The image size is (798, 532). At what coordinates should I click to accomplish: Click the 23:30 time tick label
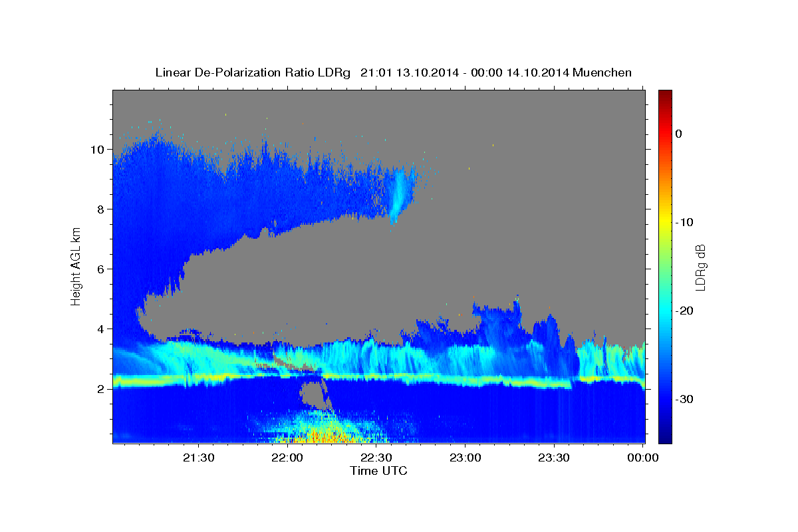(x=554, y=457)
